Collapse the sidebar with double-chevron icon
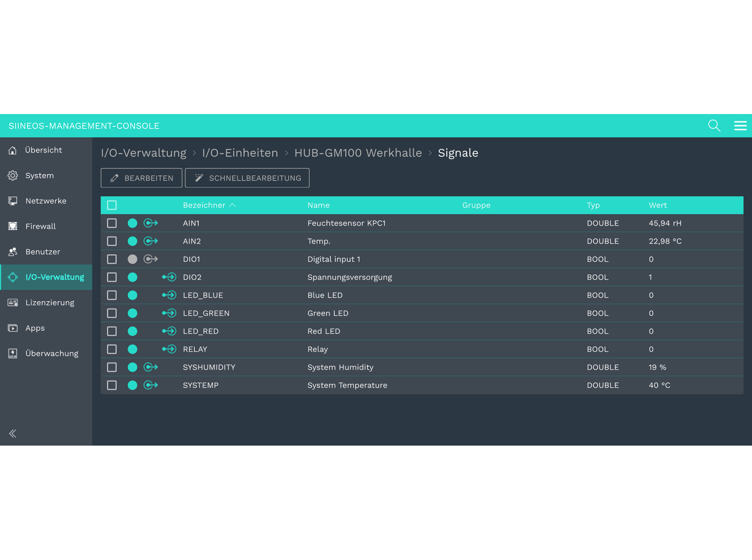Image resolution: width=752 pixels, height=560 pixels. point(13,434)
